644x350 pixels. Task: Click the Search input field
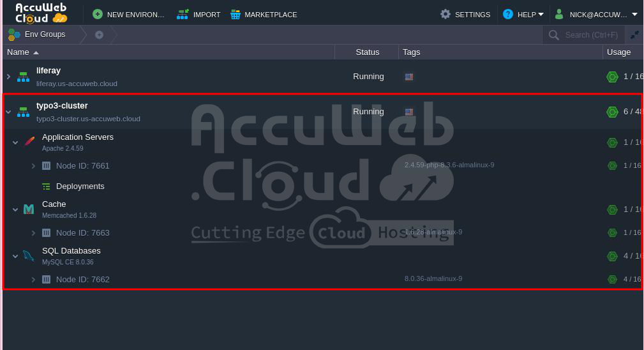[x=590, y=35]
